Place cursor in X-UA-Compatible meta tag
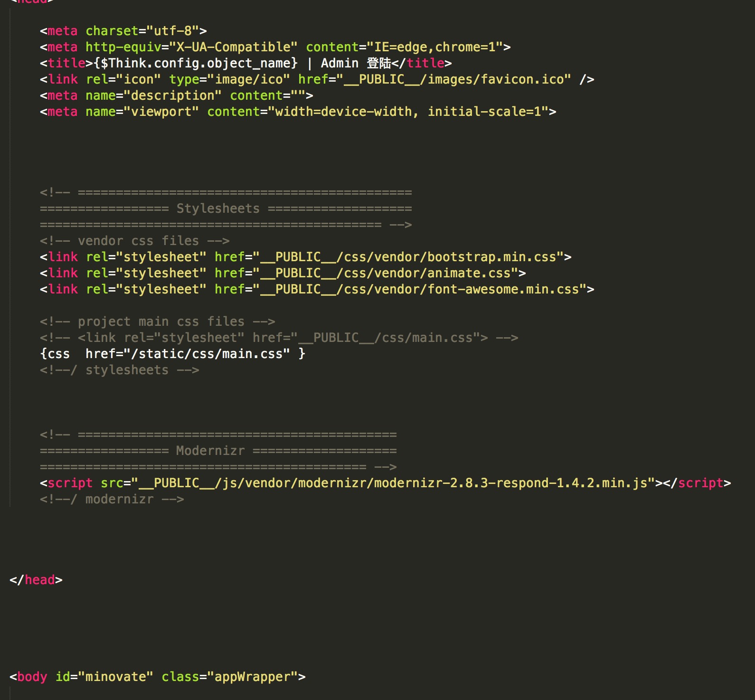Viewport: 755px width, 700px height. pyautogui.click(x=275, y=47)
